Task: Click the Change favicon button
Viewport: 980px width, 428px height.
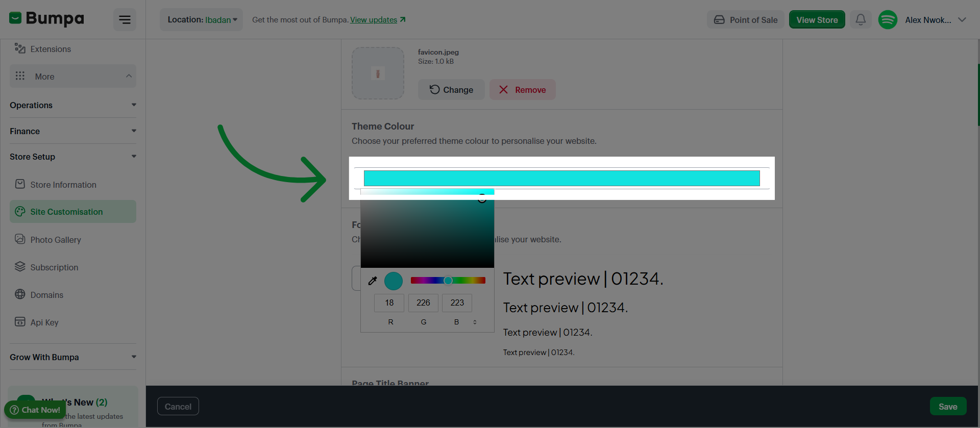Action: click(x=451, y=90)
